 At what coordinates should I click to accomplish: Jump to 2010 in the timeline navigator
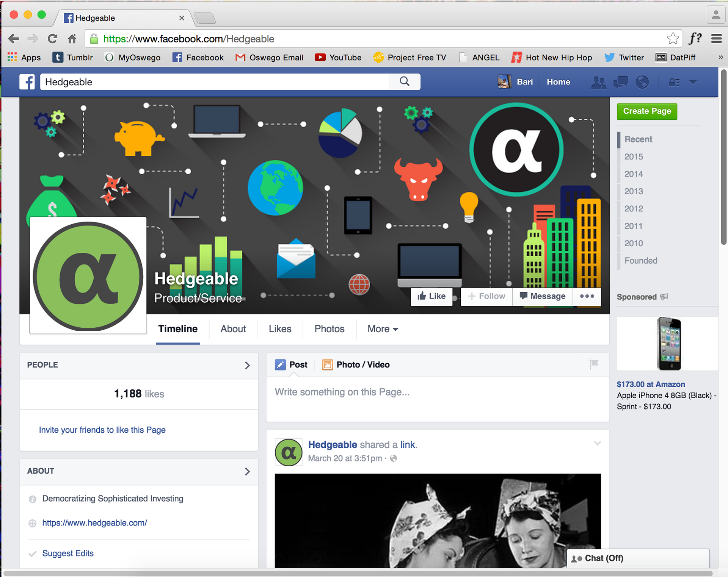tap(634, 243)
